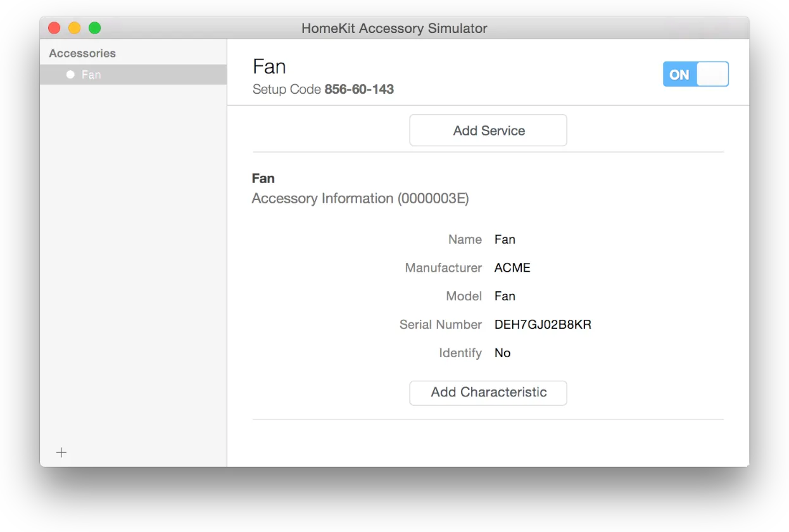Click the Add Service button
789x532 pixels.
488,130
